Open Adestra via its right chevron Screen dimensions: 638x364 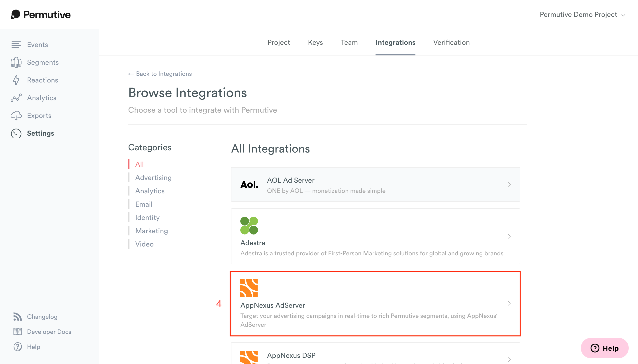pyautogui.click(x=509, y=236)
